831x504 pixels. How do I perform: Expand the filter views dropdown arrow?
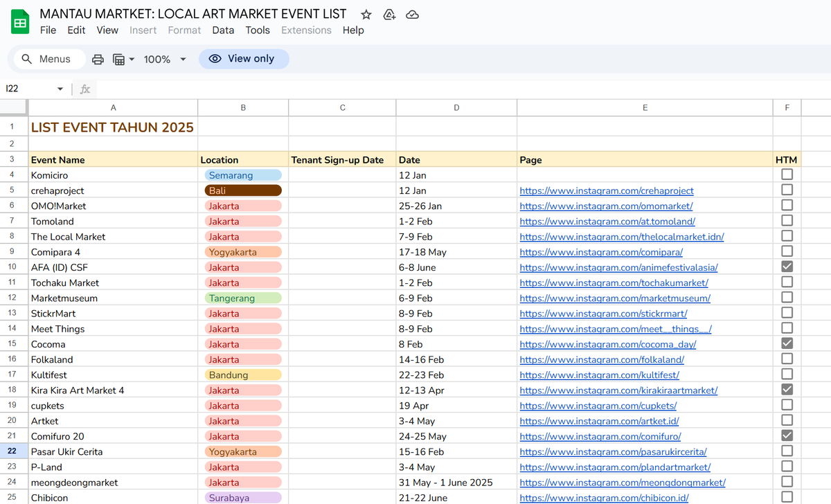coord(132,60)
